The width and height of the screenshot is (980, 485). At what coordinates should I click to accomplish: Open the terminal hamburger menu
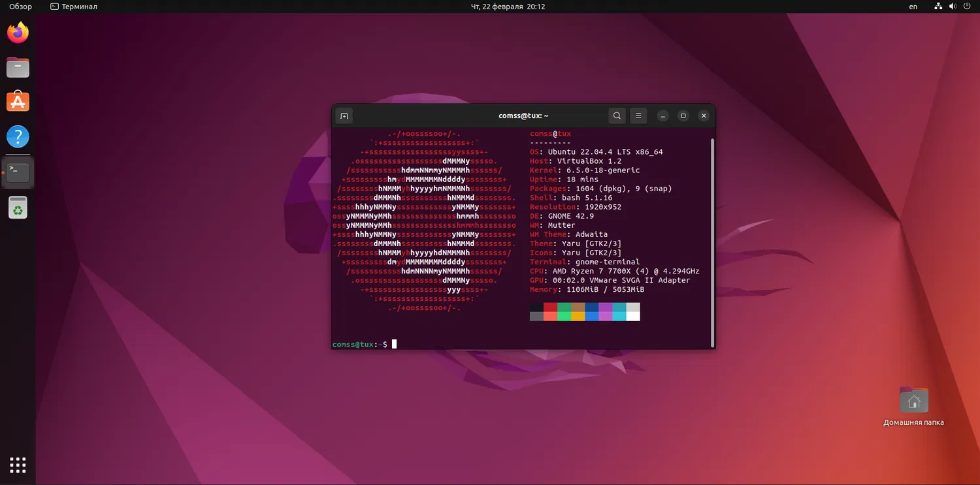[x=638, y=116]
